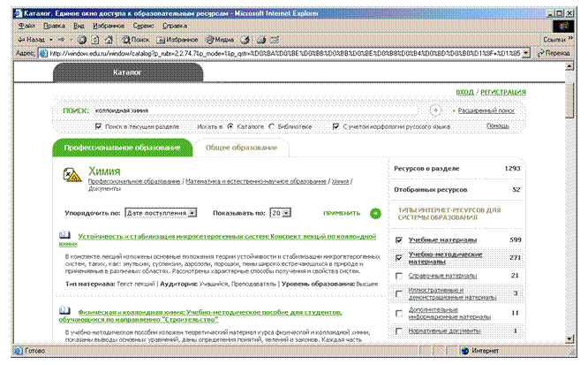Click the Переход (Go) button

point(554,53)
